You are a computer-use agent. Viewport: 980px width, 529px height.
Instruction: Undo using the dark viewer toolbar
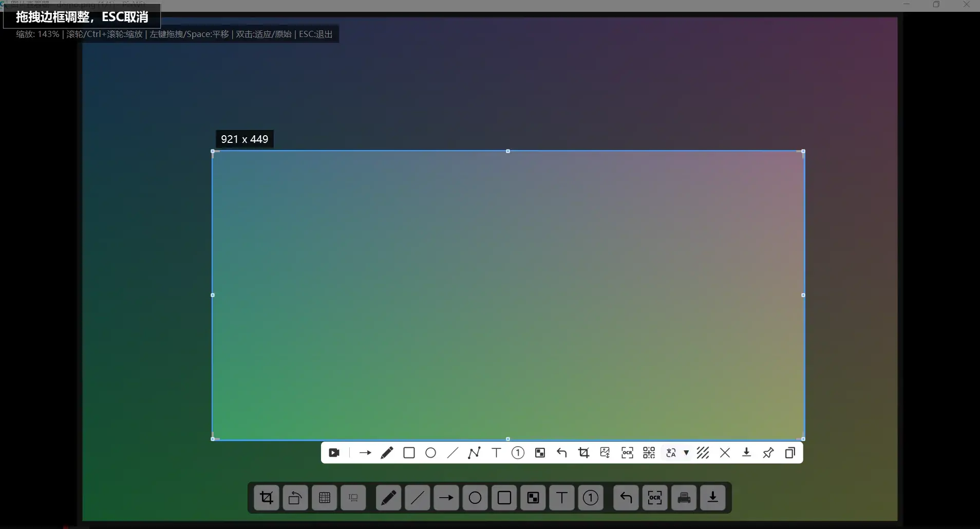tap(626, 498)
